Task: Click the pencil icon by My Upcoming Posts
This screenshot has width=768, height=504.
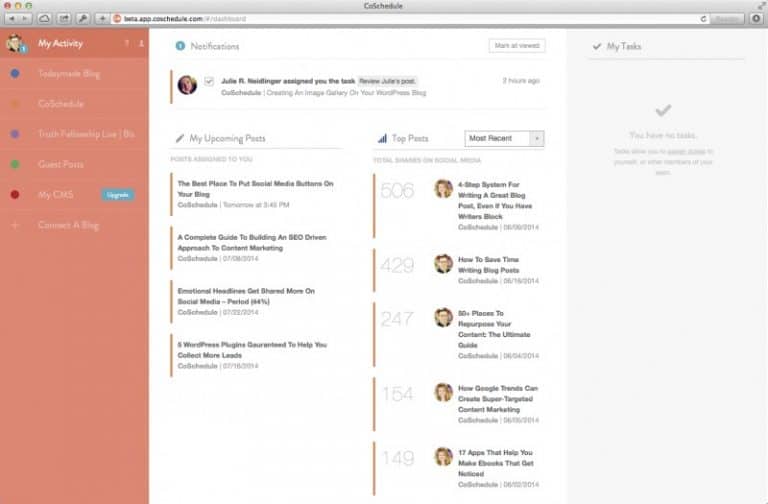Action: [180, 138]
